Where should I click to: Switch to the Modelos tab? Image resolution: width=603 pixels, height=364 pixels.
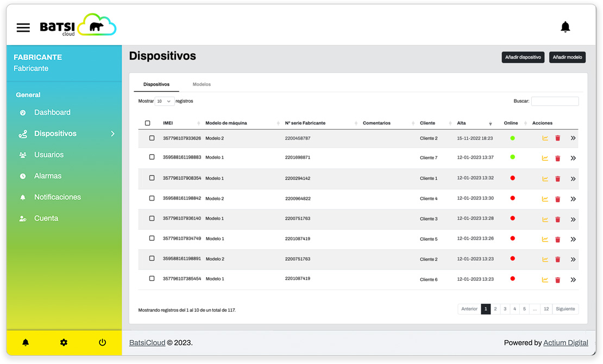click(x=202, y=85)
